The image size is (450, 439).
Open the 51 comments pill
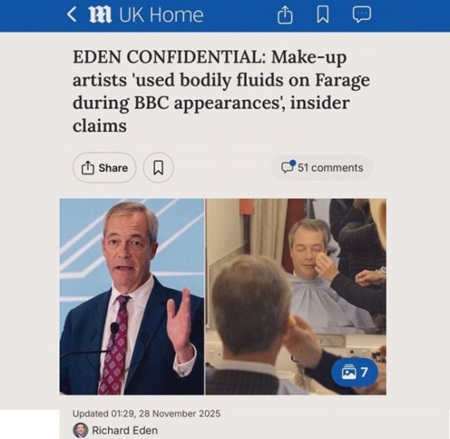[322, 167]
